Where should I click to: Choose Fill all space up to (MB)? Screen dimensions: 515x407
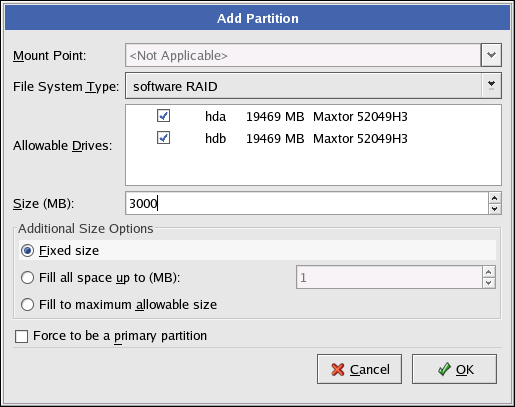[27, 277]
